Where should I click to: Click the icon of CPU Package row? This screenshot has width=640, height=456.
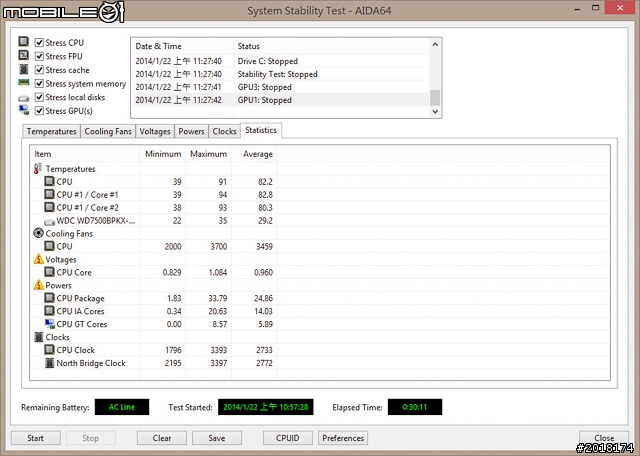[49, 298]
